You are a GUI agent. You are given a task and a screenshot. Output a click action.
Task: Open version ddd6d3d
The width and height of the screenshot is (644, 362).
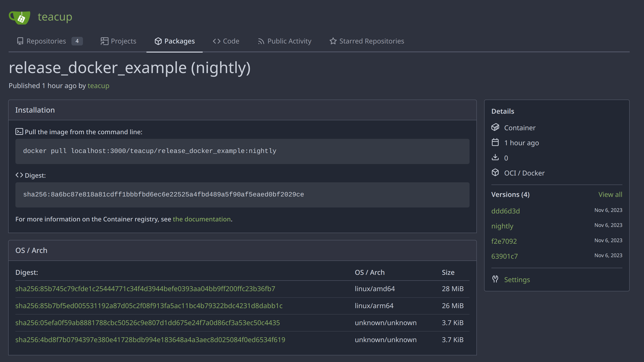[x=505, y=211]
